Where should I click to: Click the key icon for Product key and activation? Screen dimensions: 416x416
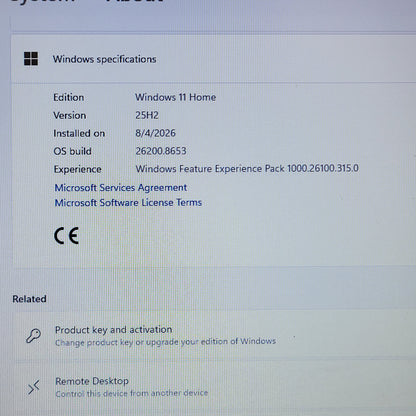click(x=33, y=336)
